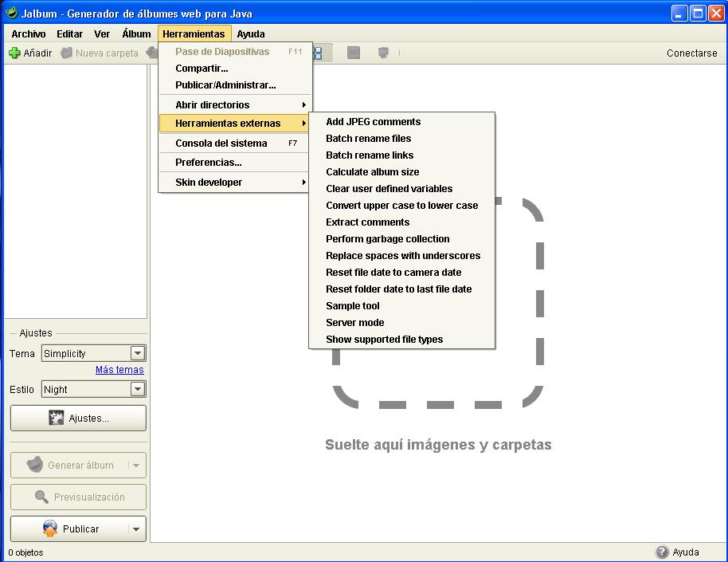
Task: Select Add JPEG comments tool
Action: click(x=401, y=122)
